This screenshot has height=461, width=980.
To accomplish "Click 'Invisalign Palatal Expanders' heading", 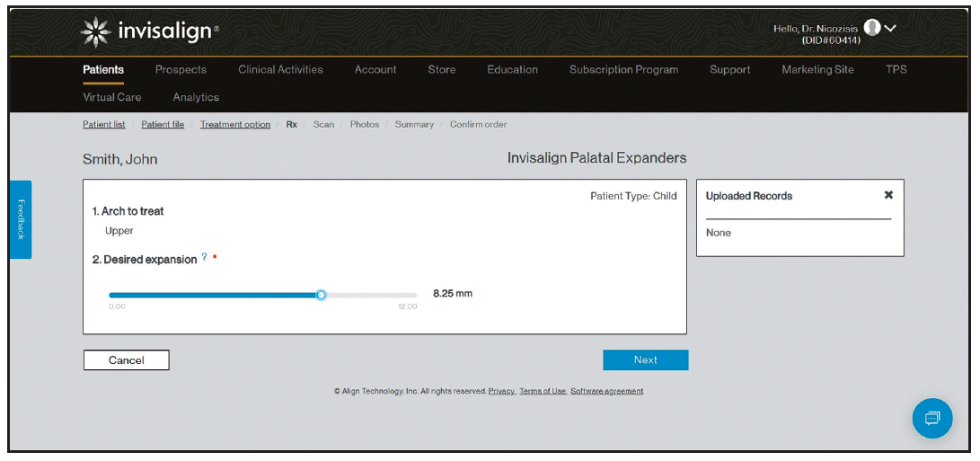I will pos(596,157).
